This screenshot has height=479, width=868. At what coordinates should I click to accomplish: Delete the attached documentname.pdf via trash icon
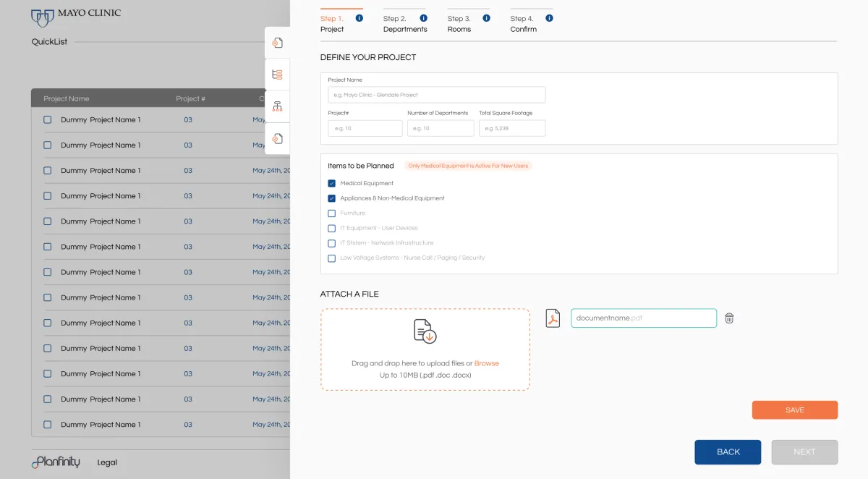(x=729, y=318)
